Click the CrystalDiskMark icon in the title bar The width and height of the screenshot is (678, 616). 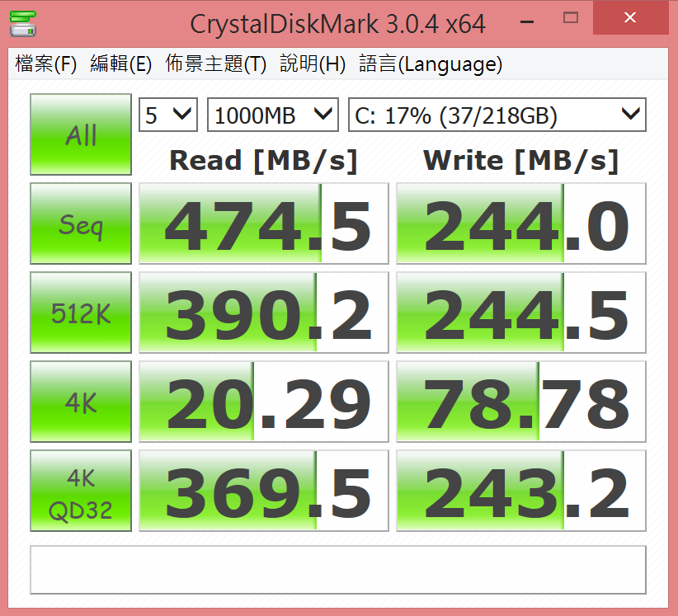[x=21, y=22]
